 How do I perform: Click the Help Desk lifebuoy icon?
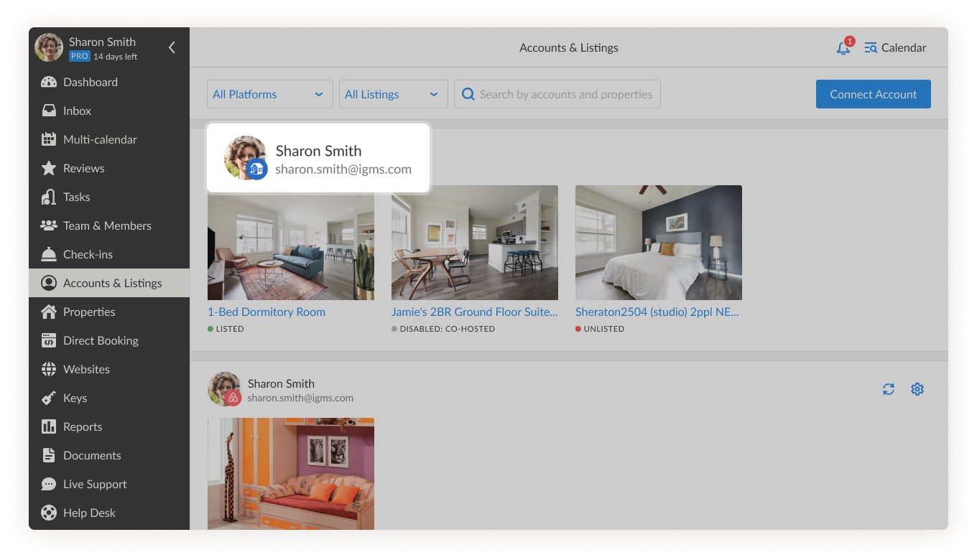tap(49, 513)
